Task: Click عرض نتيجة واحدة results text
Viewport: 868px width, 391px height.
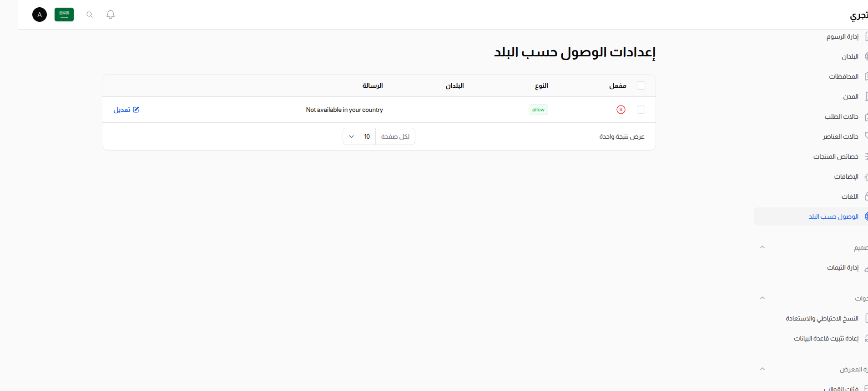Action: click(622, 136)
